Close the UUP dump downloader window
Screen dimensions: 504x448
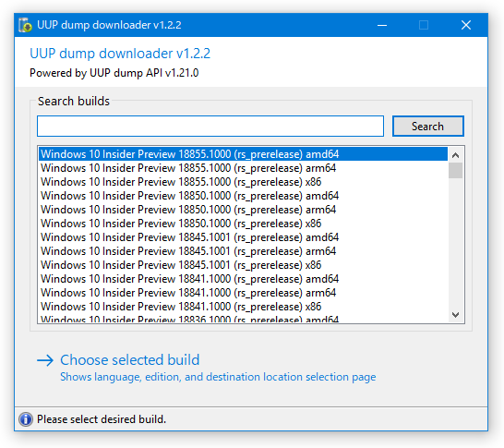[466, 25]
